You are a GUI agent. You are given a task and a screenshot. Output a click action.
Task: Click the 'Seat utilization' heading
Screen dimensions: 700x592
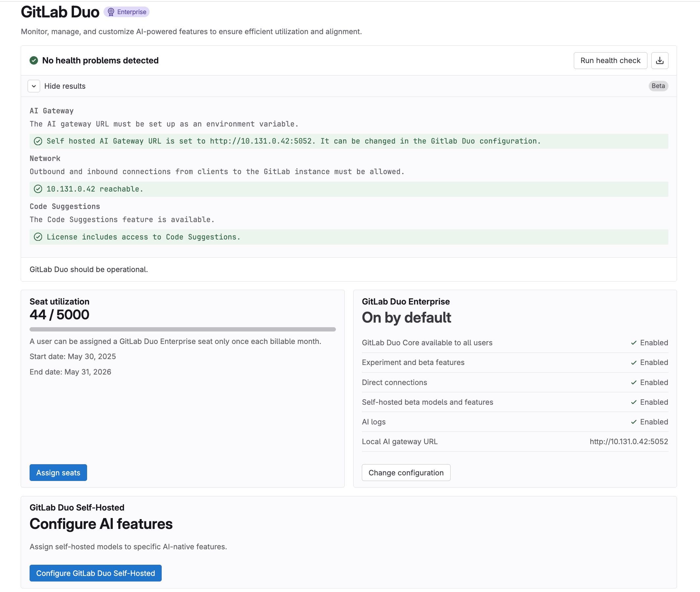point(59,301)
